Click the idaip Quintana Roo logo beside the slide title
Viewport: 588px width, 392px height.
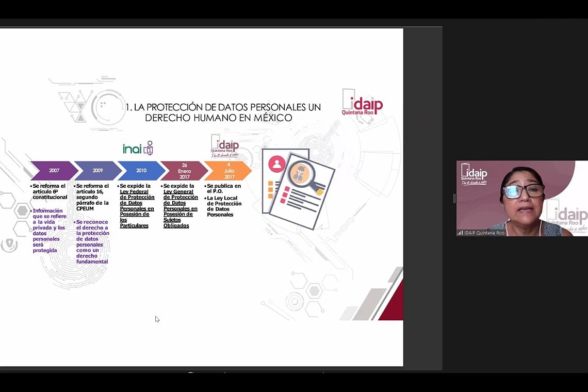pyautogui.click(x=362, y=102)
